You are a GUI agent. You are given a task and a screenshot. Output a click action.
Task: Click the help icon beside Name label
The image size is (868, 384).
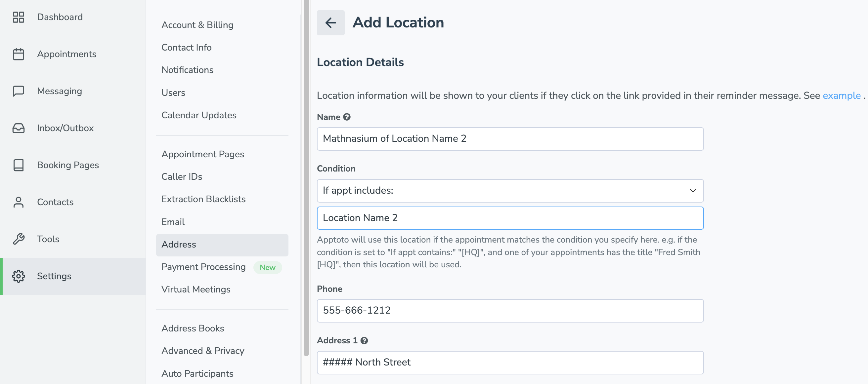(347, 117)
